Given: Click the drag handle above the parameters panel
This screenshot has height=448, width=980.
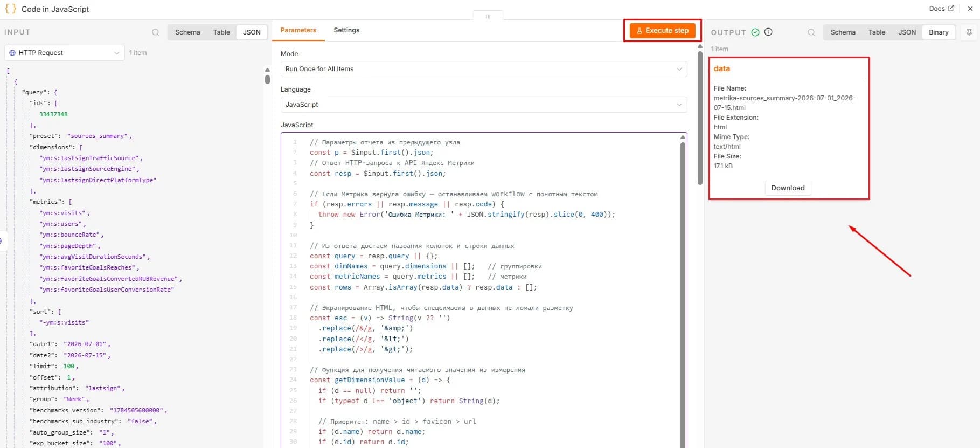Looking at the screenshot, I should click(x=488, y=16).
